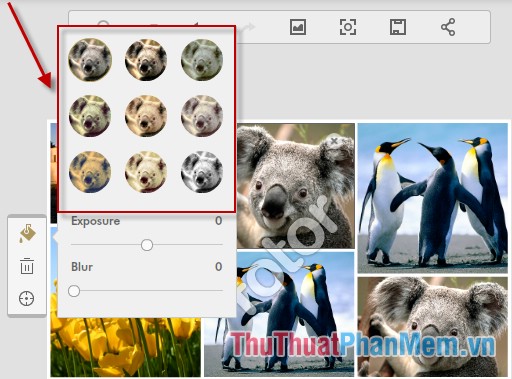Click the redo arrow in top toolbar
Image resolution: width=512 pixels, height=379 pixels.
point(248,27)
